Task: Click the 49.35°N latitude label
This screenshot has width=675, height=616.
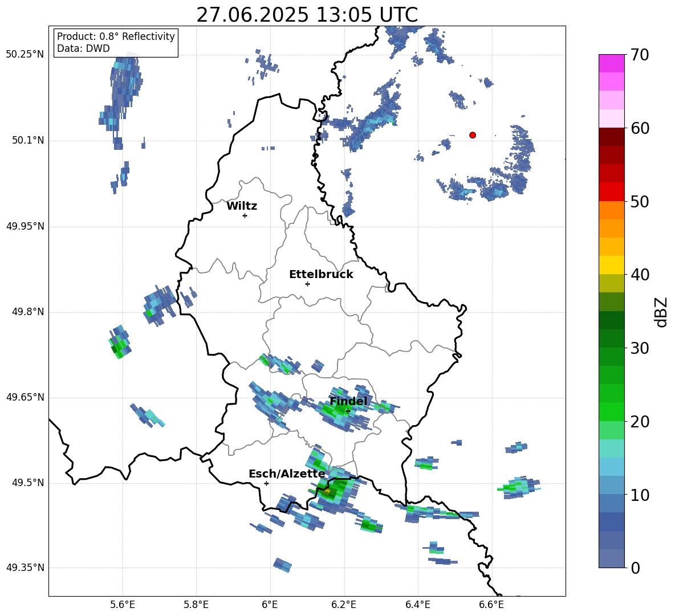Action: 25,568
